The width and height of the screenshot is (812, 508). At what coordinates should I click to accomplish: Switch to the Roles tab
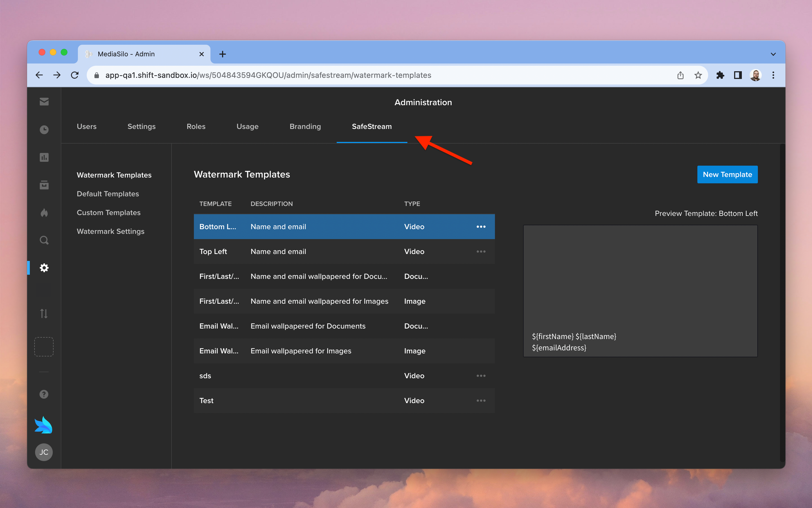pyautogui.click(x=196, y=127)
